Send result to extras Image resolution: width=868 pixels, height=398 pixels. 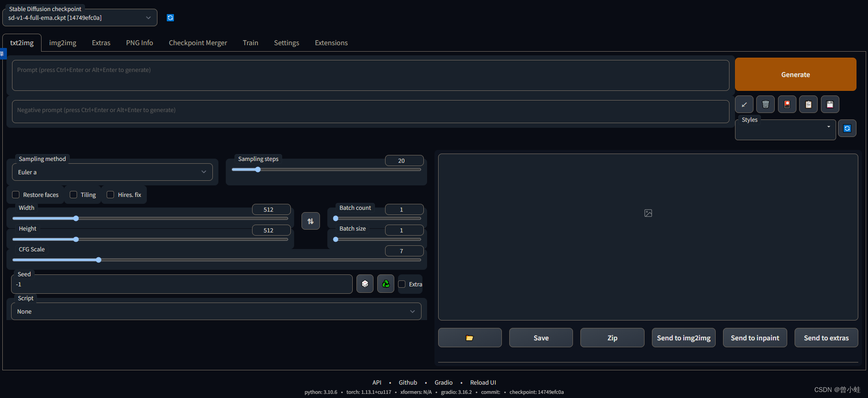tap(826, 338)
